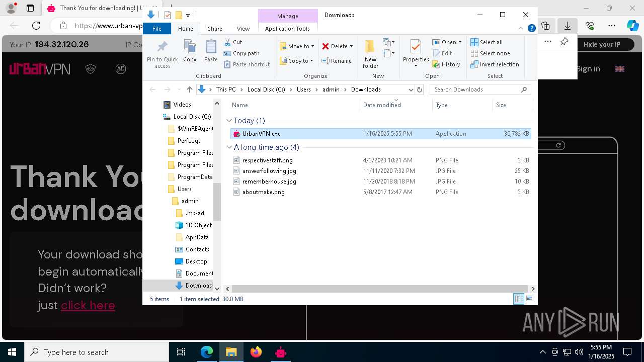
Task: Click the Paste ribbon icon
Action: [x=211, y=51]
